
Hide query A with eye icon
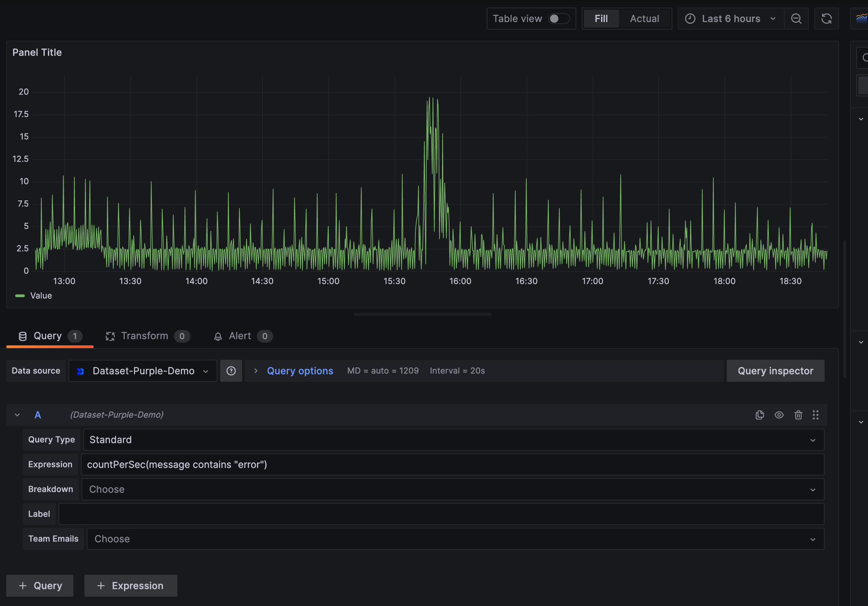pos(779,415)
